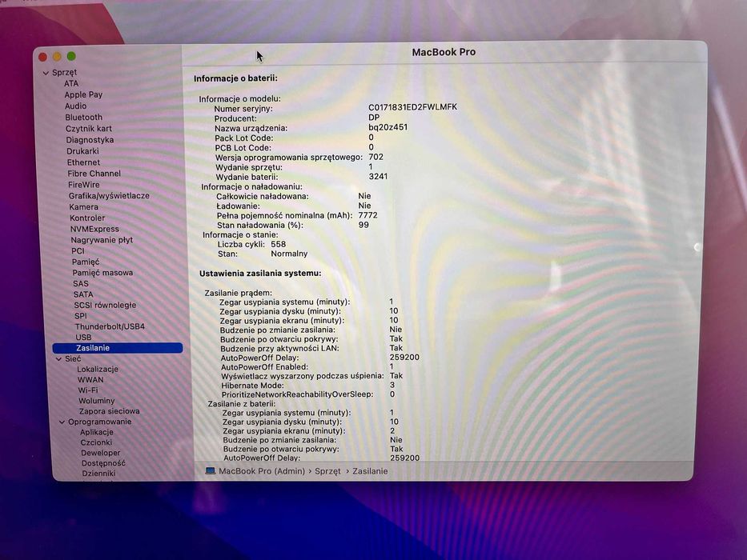Click MacBook Pro (Admin) path segment

pyautogui.click(x=262, y=471)
